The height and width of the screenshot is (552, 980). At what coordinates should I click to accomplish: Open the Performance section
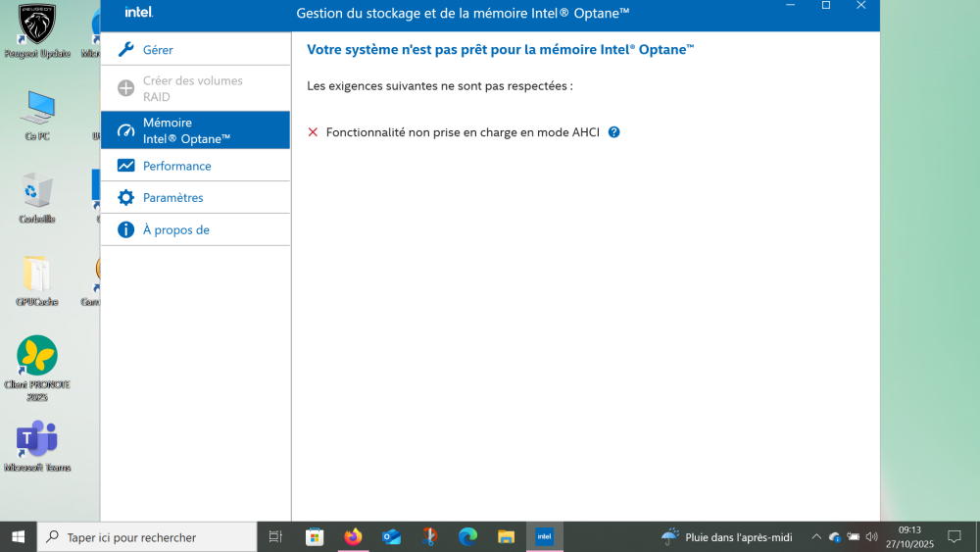coord(195,166)
